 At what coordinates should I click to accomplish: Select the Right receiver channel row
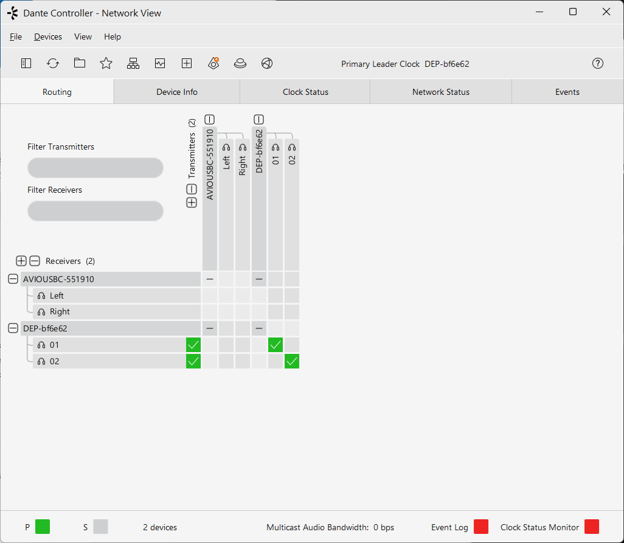click(117, 312)
